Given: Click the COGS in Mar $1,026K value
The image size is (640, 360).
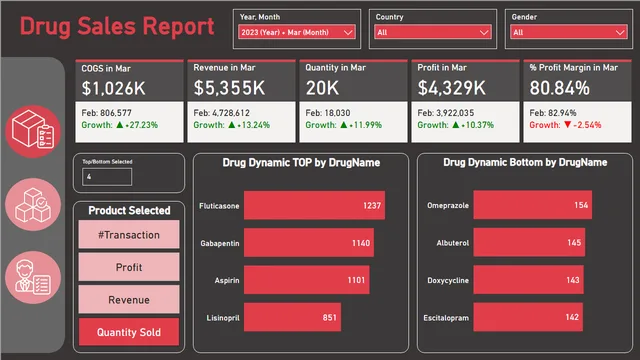Looking at the screenshot, I should [x=113, y=88].
